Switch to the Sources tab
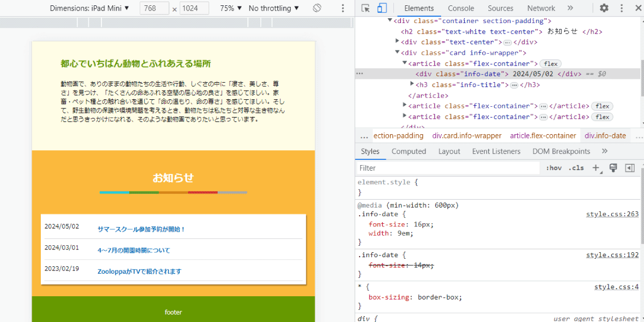 [x=501, y=8]
